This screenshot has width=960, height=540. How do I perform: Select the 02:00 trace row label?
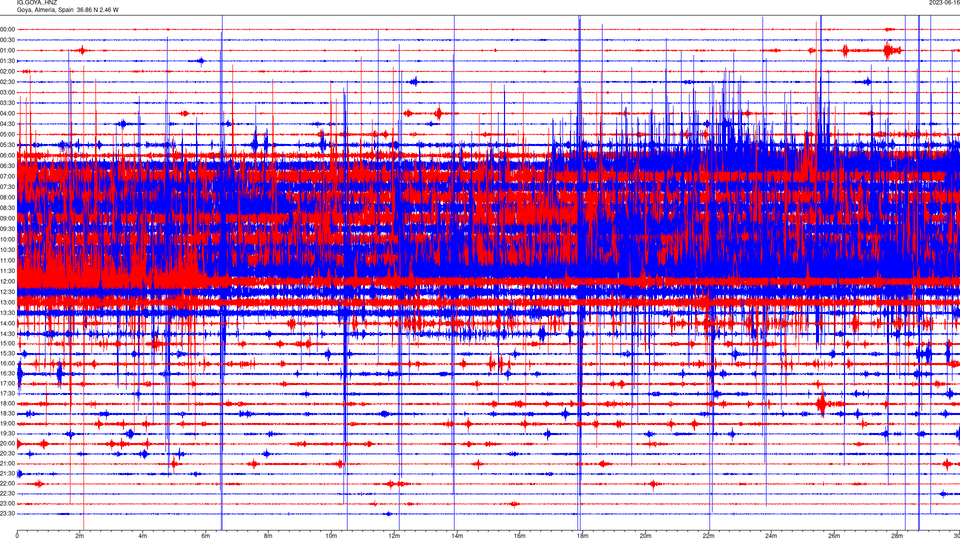[7, 71]
